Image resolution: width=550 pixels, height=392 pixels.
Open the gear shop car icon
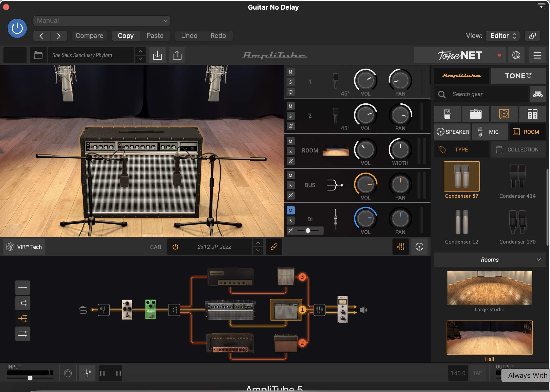point(538,94)
